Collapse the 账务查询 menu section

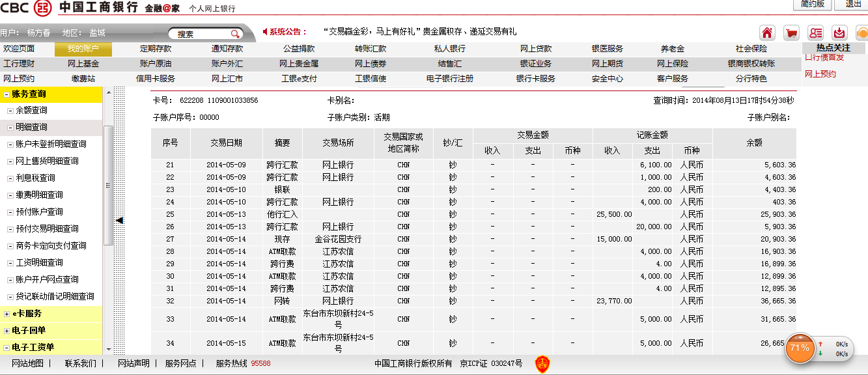(6, 94)
